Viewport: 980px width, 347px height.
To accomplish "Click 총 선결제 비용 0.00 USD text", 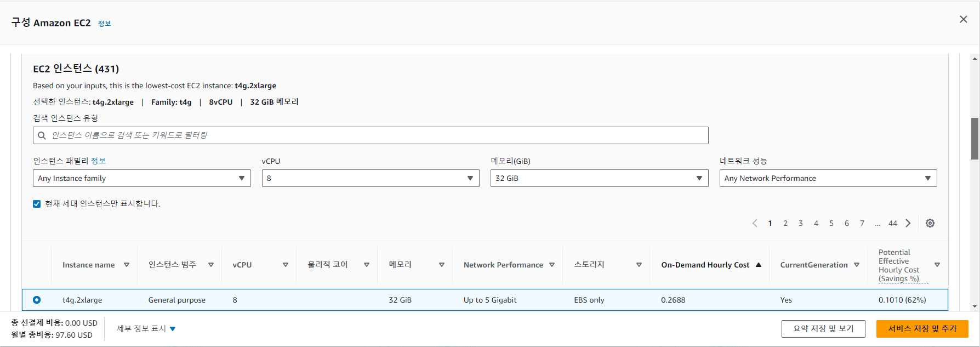I will click(54, 323).
